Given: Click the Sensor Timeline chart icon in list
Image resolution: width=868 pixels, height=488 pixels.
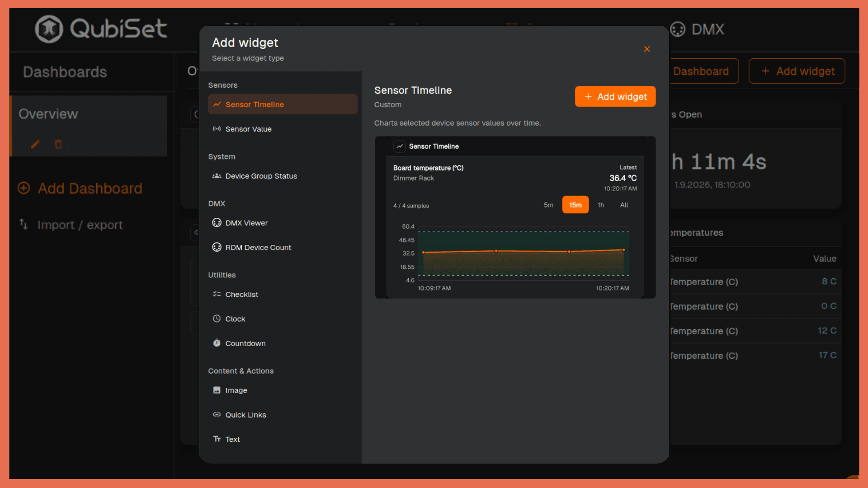Looking at the screenshot, I should click(217, 104).
